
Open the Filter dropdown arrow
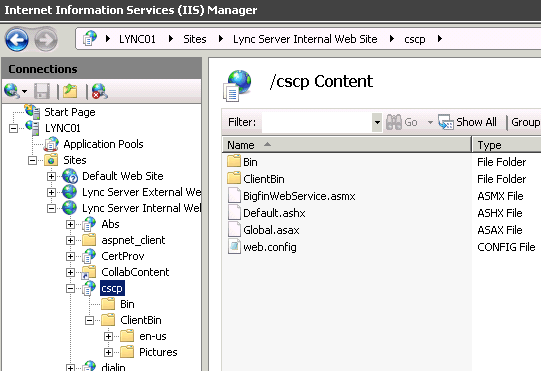377,122
